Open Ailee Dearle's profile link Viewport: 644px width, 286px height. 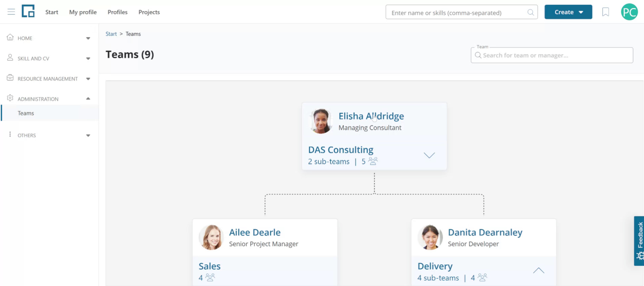point(255,232)
